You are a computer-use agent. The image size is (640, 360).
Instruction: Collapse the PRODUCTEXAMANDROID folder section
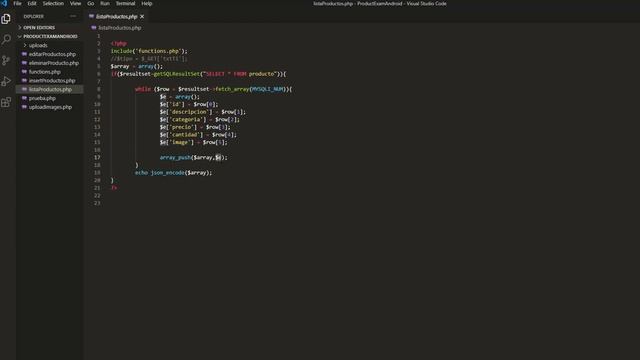click(x=20, y=36)
